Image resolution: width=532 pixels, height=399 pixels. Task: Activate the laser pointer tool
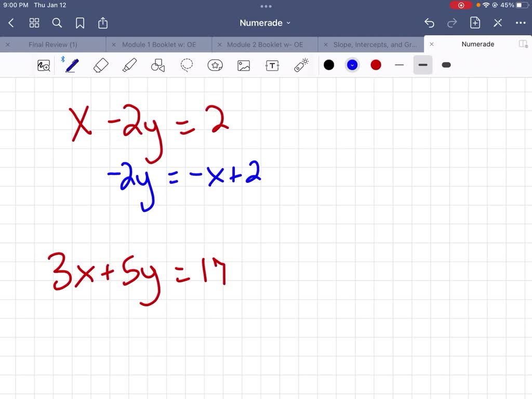(x=301, y=65)
